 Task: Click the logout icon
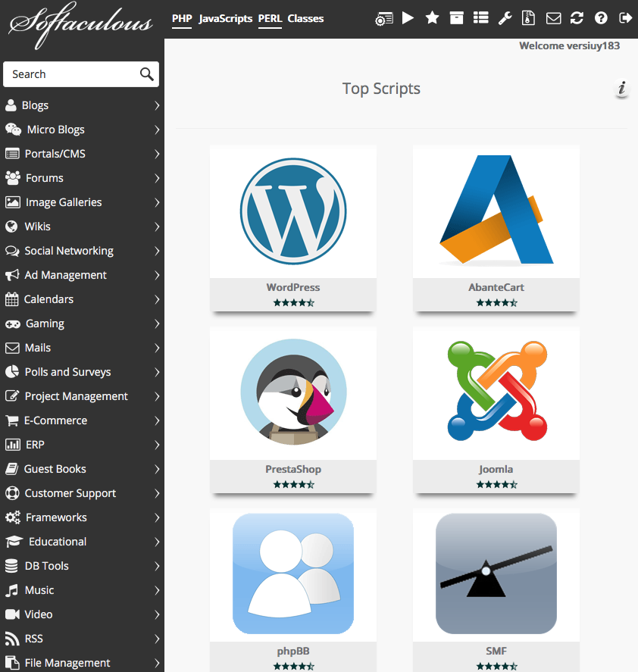[x=626, y=18]
